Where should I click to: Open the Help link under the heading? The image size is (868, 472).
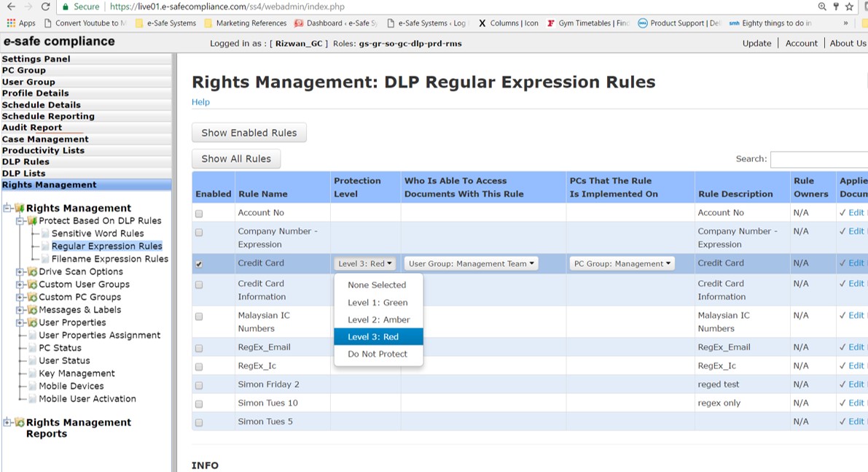click(200, 102)
